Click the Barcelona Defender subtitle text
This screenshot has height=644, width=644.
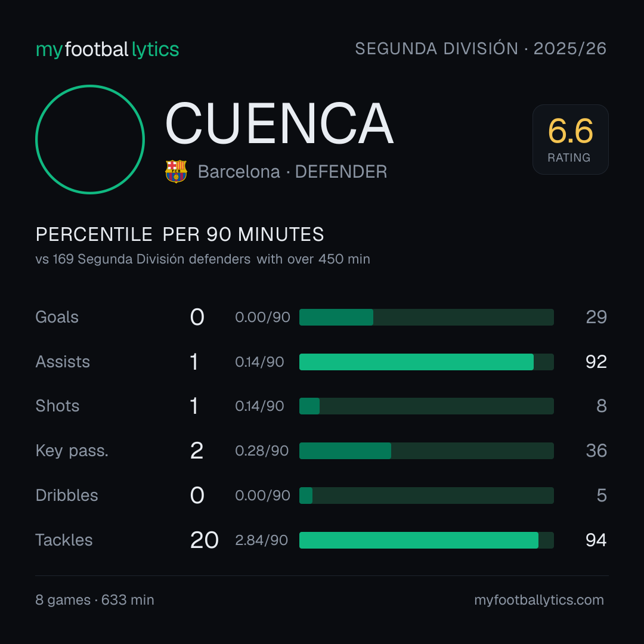pos(292,172)
